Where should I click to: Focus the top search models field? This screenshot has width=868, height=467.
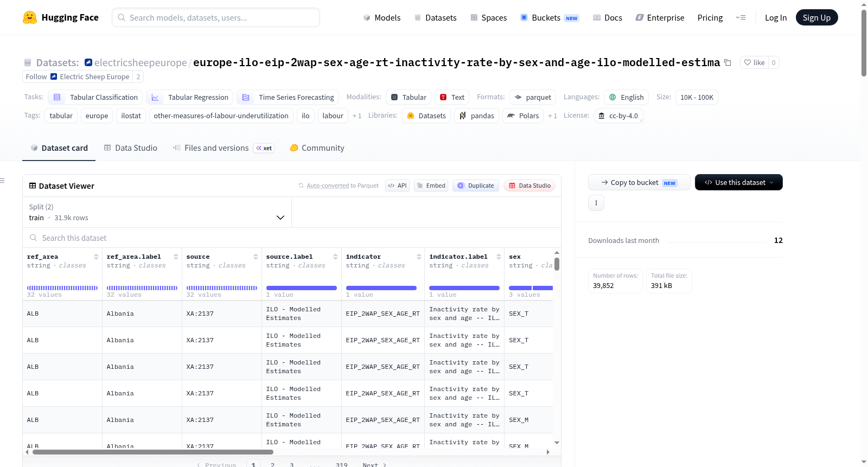216,17
